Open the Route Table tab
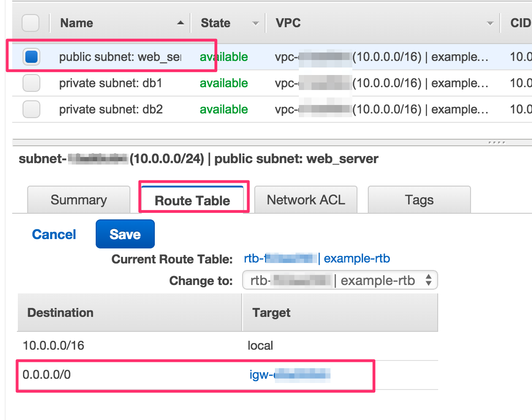Image resolution: width=532 pixels, height=420 pixels. click(x=192, y=200)
